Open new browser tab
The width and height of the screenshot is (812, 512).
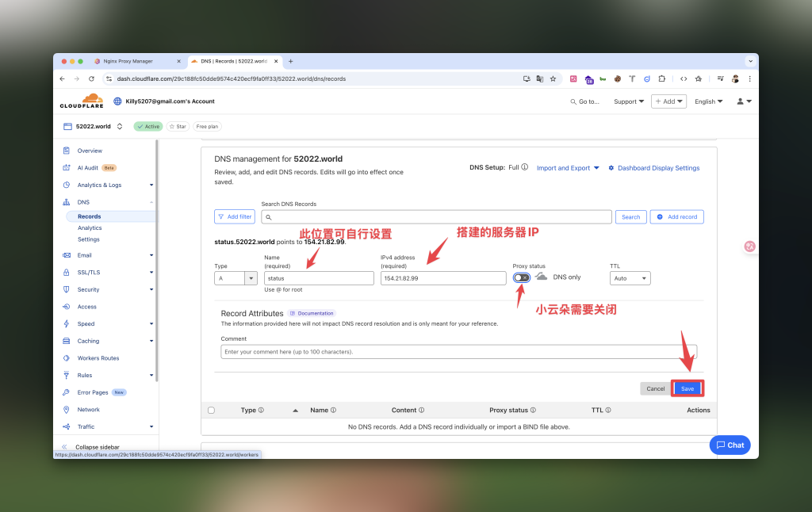click(x=290, y=61)
